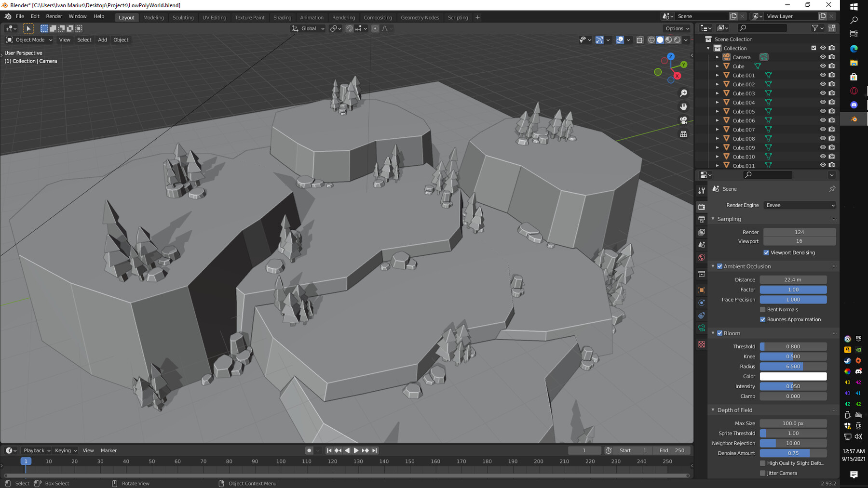The width and height of the screenshot is (868, 488).
Task: Disable Ambient Occlusion checkbox
Action: coord(719,266)
